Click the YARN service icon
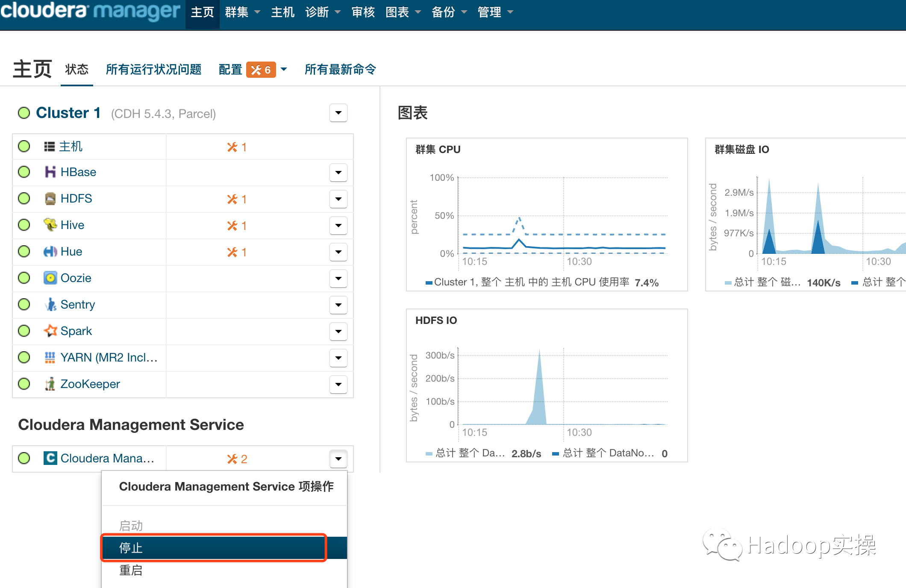 (x=50, y=357)
